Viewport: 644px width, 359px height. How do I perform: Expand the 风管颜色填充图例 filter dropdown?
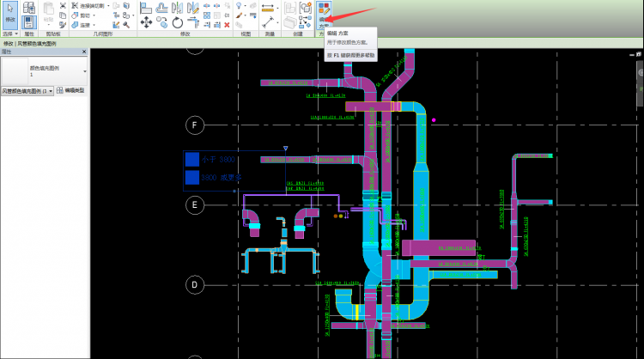(49, 90)
